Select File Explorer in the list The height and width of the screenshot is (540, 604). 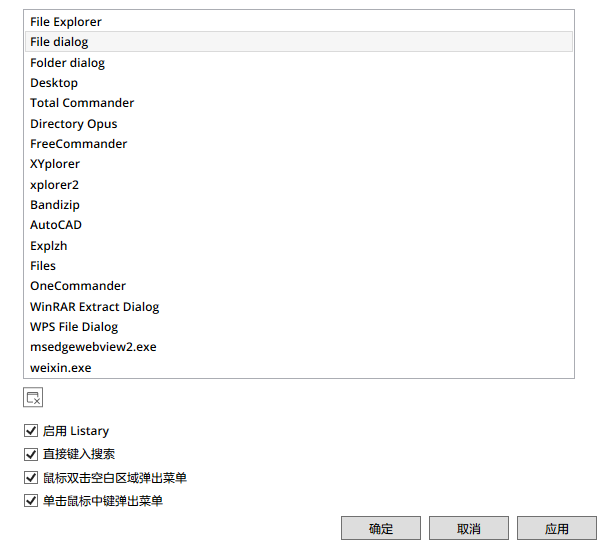pyautogui.click(x=66, y=22)
